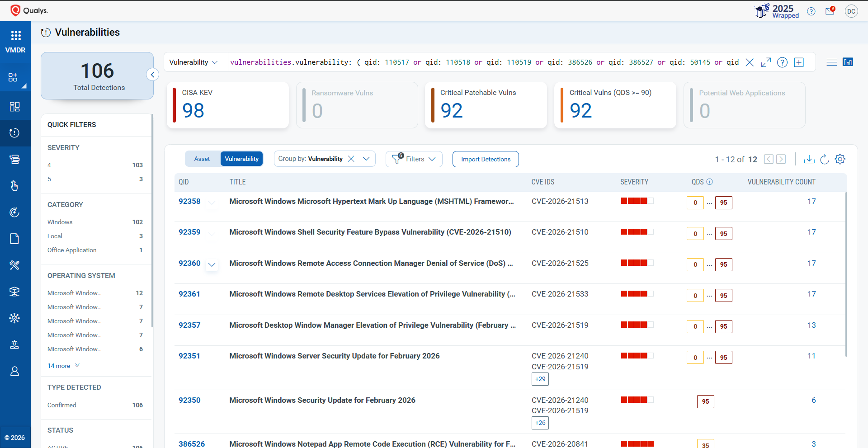Clear the search query with X
Viewport: 868px width, 448px height.
750,62
